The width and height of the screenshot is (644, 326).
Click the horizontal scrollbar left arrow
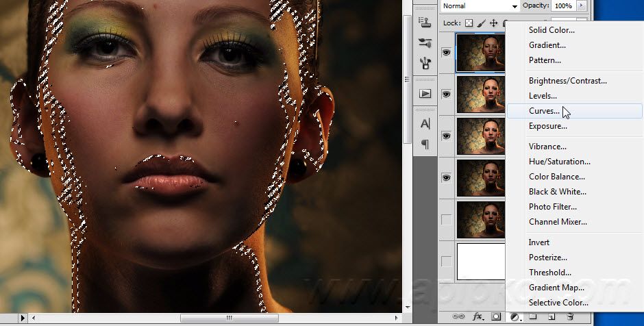(x=34, y=318)
